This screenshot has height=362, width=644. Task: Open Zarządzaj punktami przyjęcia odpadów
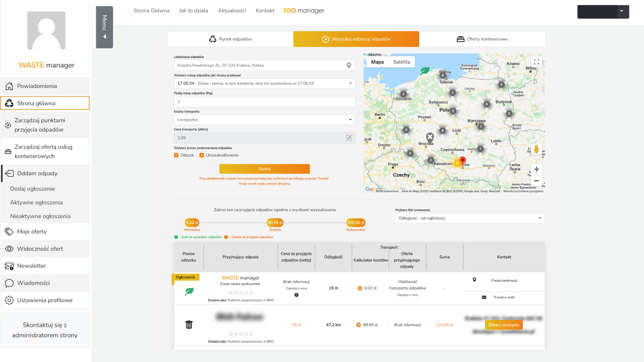pos(45,125)
